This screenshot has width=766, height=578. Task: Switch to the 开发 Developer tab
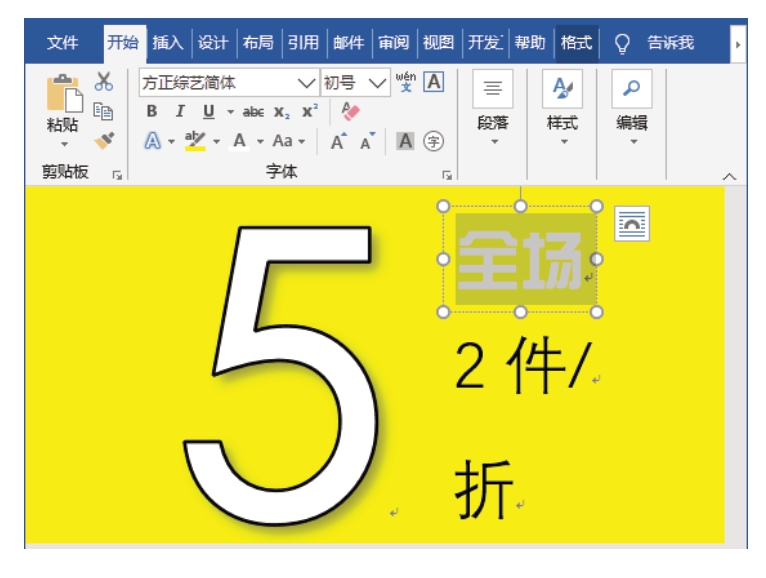(485, 43)
